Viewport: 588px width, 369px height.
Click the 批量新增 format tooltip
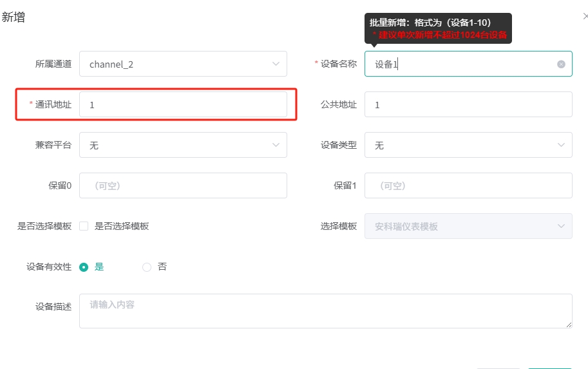coord(438,28)
